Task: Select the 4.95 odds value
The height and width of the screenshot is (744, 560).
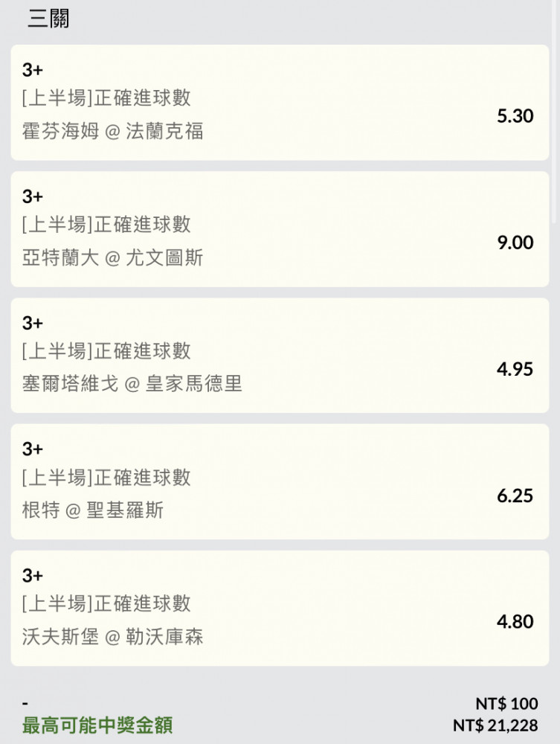Action: click(x=515, y=369)
